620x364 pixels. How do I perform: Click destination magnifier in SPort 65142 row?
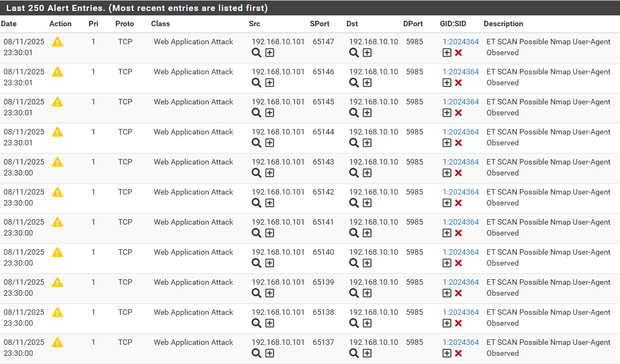pyautogui.click(x=354, y=203)
